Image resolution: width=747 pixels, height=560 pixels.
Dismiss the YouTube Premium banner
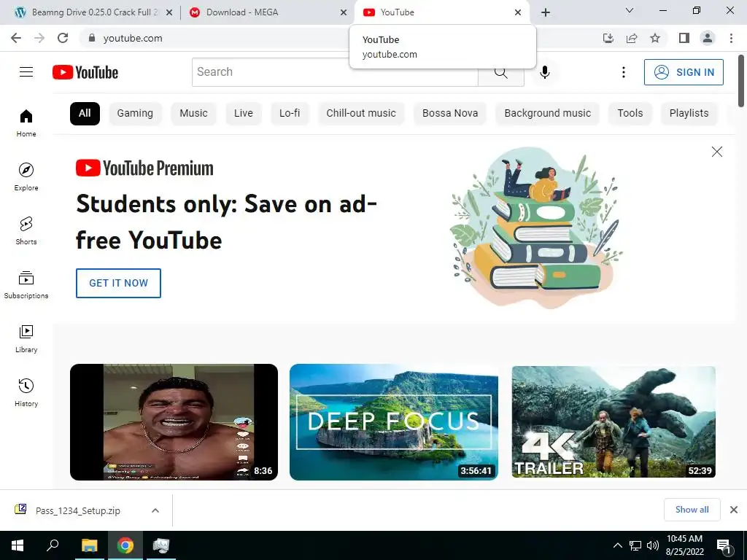pyautogui.click(x=717, y=152)
